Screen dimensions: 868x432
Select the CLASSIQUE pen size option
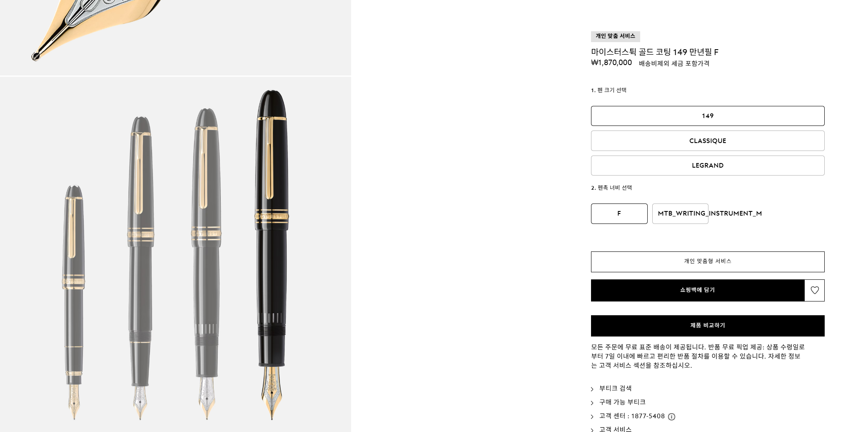(x=708, y=141)
